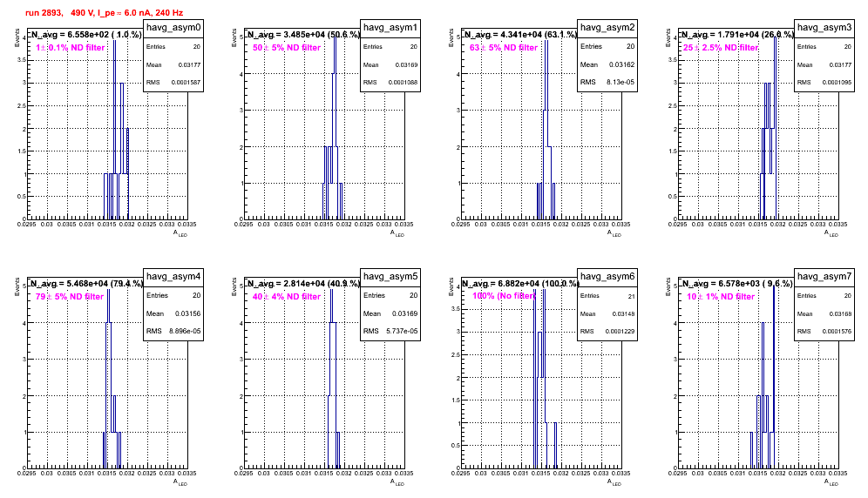The height and width of the screenshot is (498, 868).
Task: Click RMS 0.0001587 in havg_asym0 stats
Action: point(173,83)
